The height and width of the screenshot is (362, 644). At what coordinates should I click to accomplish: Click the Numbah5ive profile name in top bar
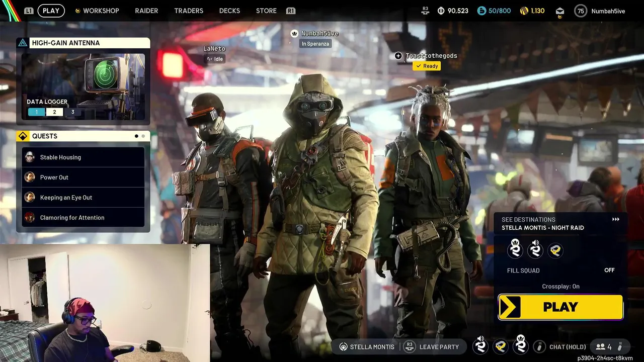[x=609, y=11]
